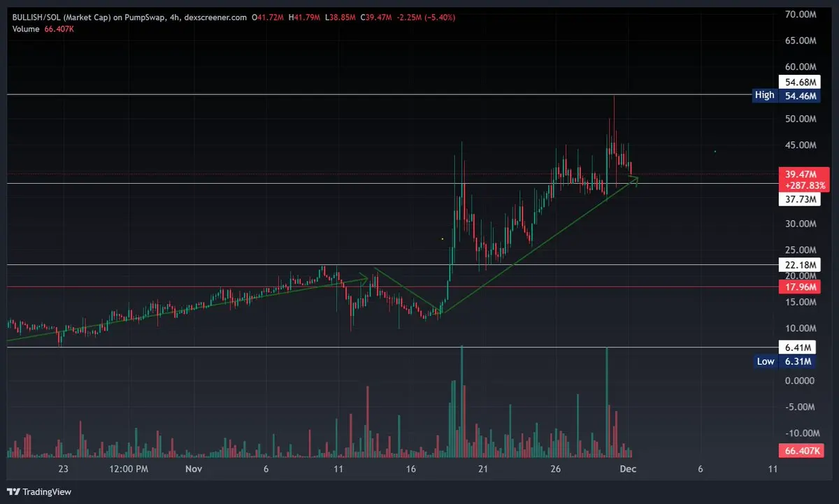Select the 6.41M price line label

point(797,347)
